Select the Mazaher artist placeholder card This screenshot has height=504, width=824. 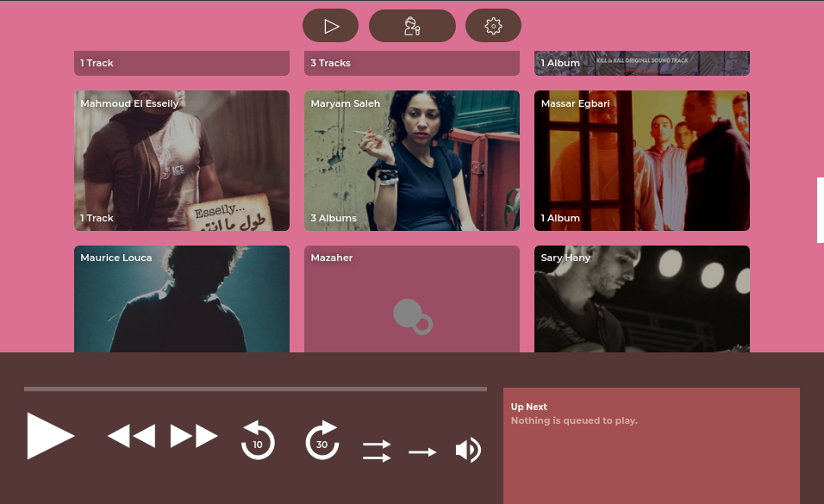[x=411, y=302]
